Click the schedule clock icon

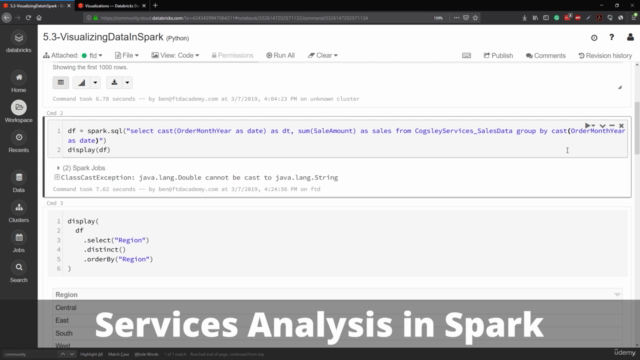point(594,38)
